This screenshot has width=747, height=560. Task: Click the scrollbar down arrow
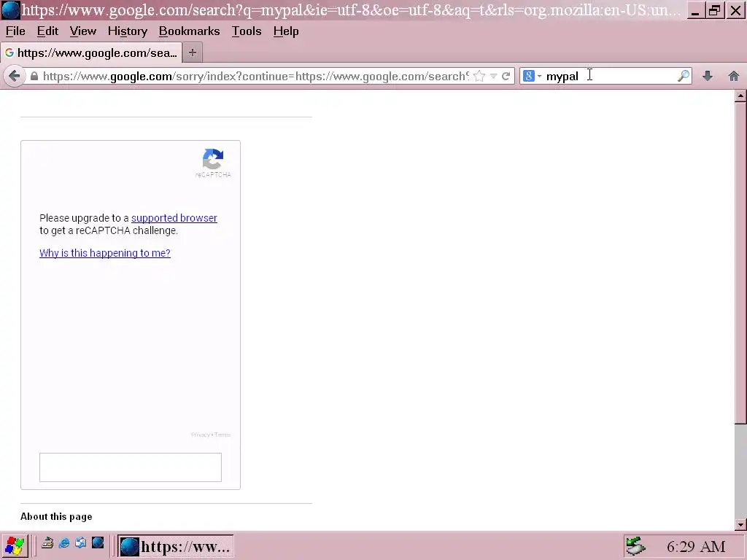pyautogui.click(x=740, y=525)
